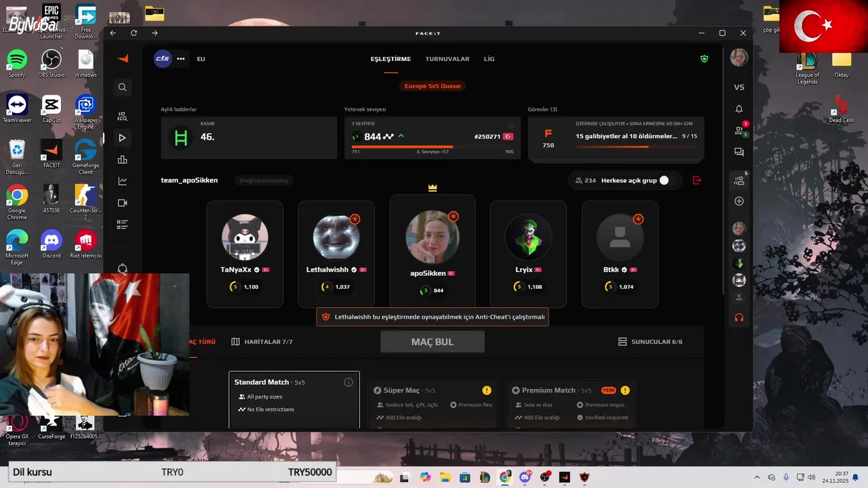
Task: Open friends list with red badge
Action: pyautogui.click(x=739, y=130)
